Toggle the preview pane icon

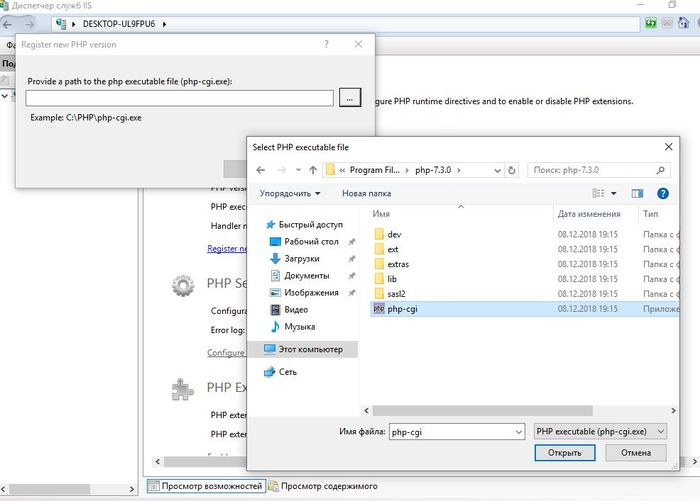tap(635, 193)
